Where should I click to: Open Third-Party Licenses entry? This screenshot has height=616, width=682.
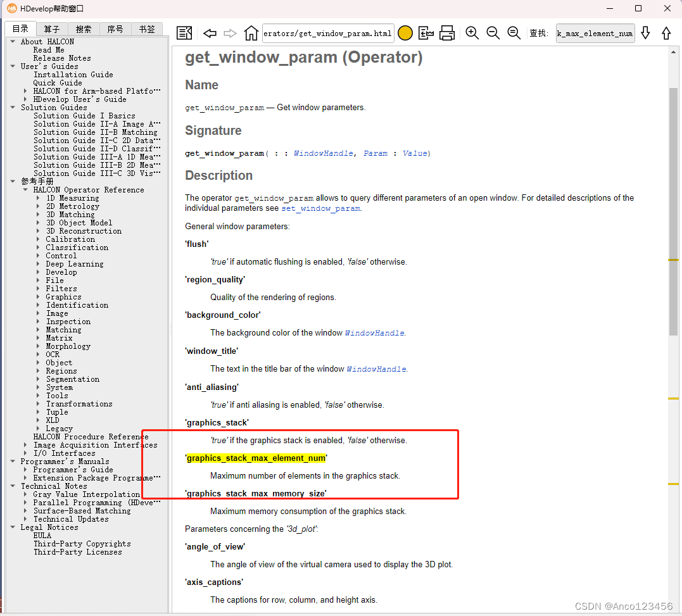click(x=78, y=552)
